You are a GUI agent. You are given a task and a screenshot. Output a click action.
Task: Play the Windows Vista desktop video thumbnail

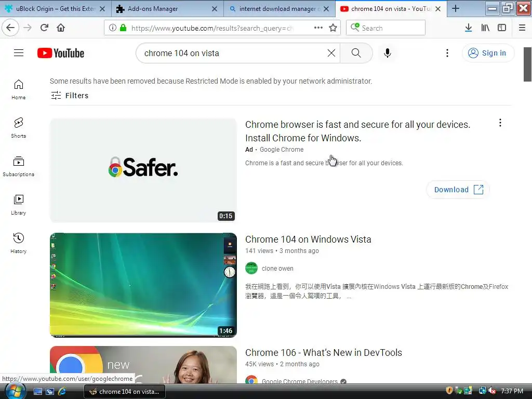coord(143,285)
